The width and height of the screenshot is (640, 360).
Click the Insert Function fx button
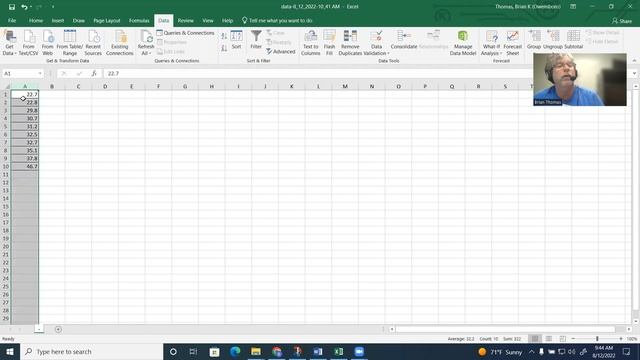click(x=94, y=73)
